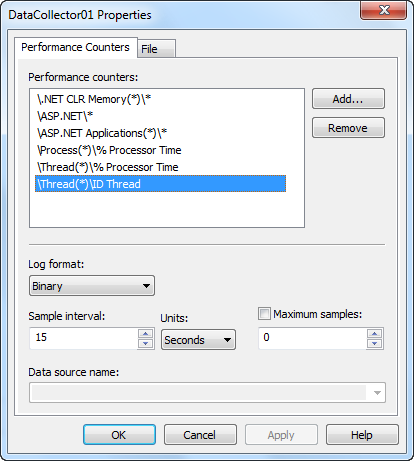Expand the Data source name dropdown
This screenshot has height=461, width=414.
point(377,393)
